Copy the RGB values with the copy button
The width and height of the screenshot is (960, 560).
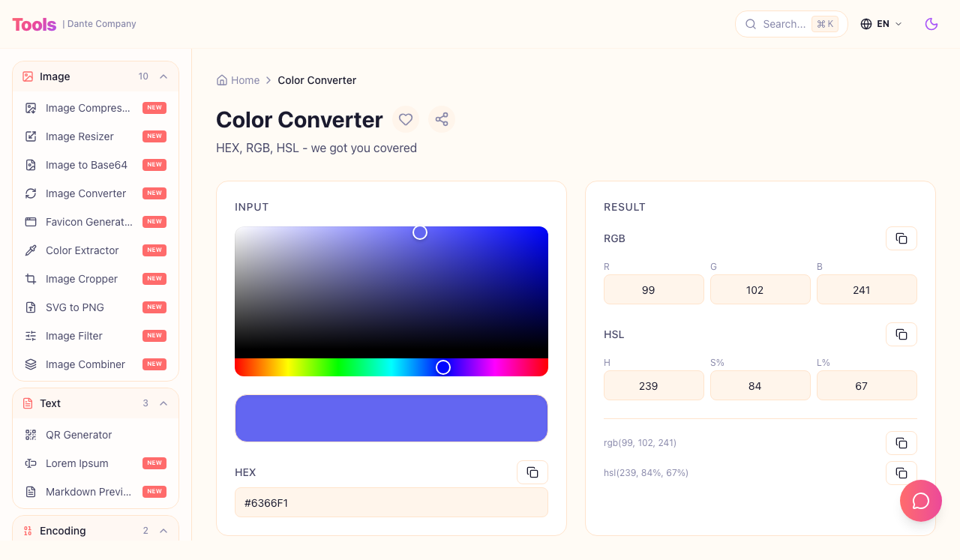pos(901,238)
